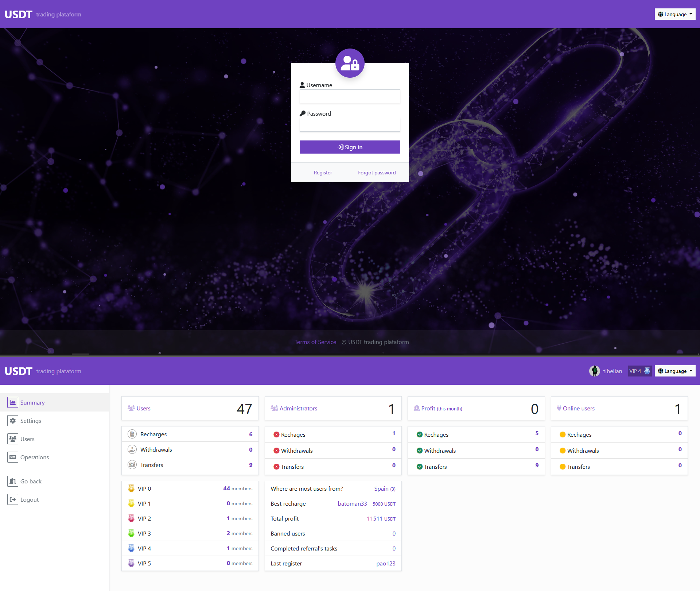Image resolution: width=700 pixels, height=591 pixels.
Task: Click the Summary chart icon
Action: (13, 402)
